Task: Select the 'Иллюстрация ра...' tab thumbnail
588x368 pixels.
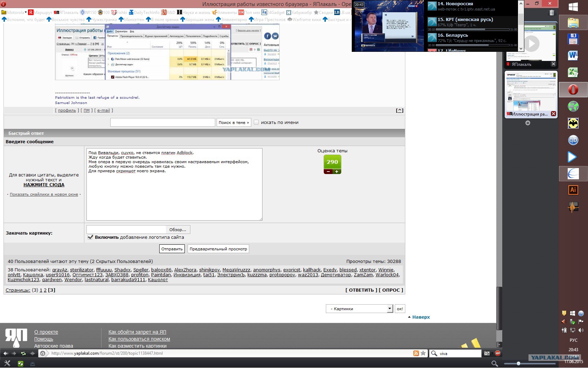Action: point(531,95)
